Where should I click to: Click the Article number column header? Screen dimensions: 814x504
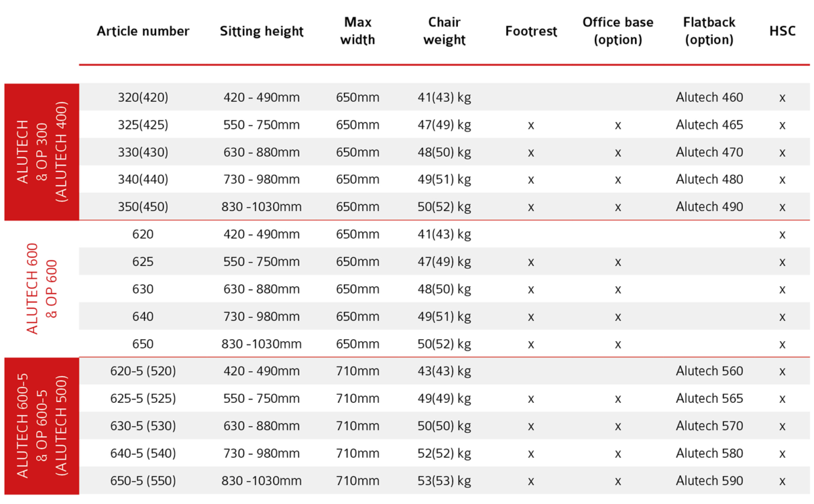point(143,31)
